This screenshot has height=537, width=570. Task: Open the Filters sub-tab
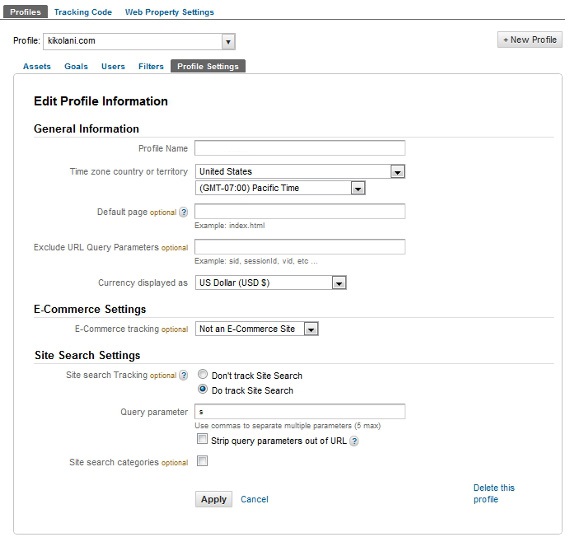(x=151, y=67)
